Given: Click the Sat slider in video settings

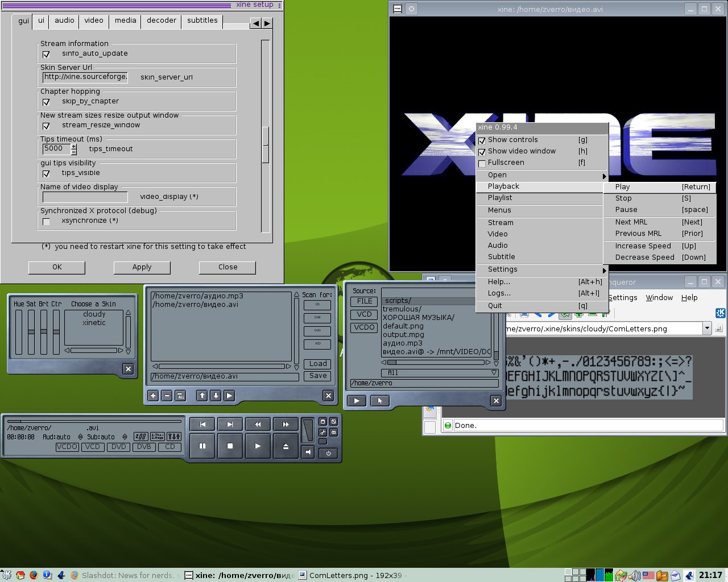Looking at the screenshot, I should click(x=31, y=332).
